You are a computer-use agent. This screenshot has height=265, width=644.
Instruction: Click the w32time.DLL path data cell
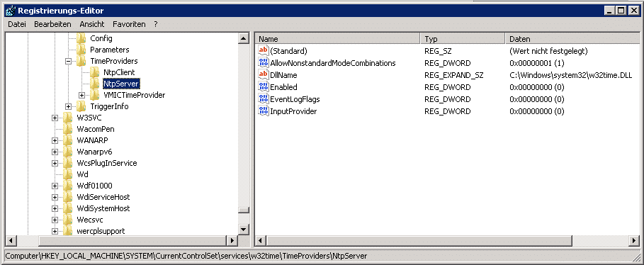[x=570, y=75]
